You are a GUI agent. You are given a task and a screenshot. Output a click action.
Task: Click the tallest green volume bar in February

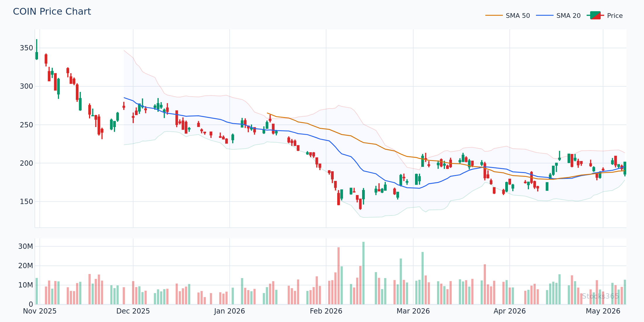click(364, 273)
